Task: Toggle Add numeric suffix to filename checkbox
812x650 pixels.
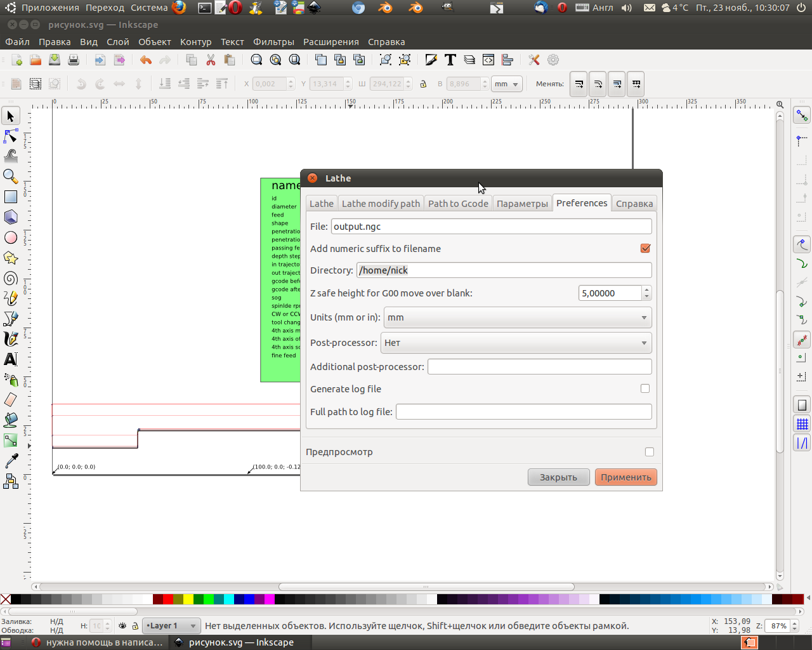Action: [x=645, y=248]
